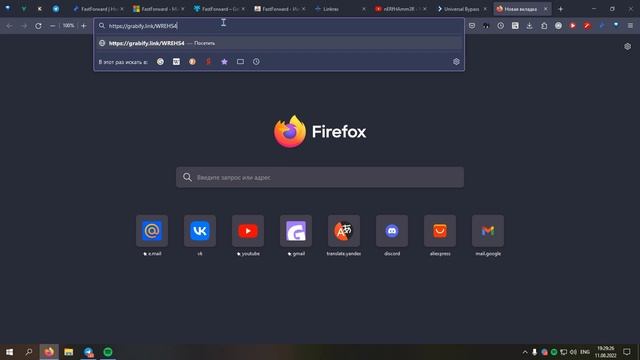Open File Explorer from taskbar
This screenshot has height=360, width=640.
click(x=69, y=352)
